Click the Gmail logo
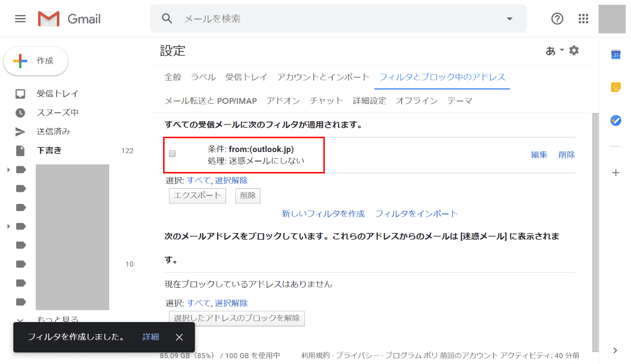Image resolution: width=631 pixels, height=364 pixels. pos(69,19)
